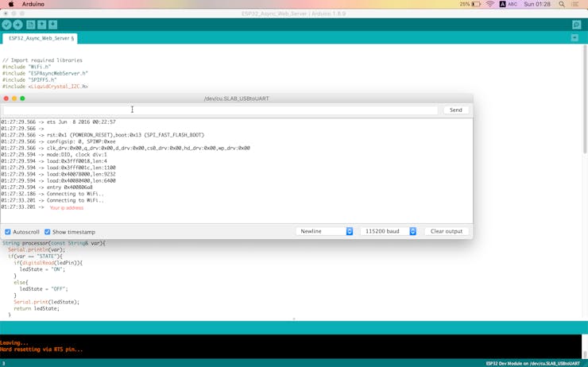Click the Upload sketch arrow icon
588x367 pixels.
[17, 25]
